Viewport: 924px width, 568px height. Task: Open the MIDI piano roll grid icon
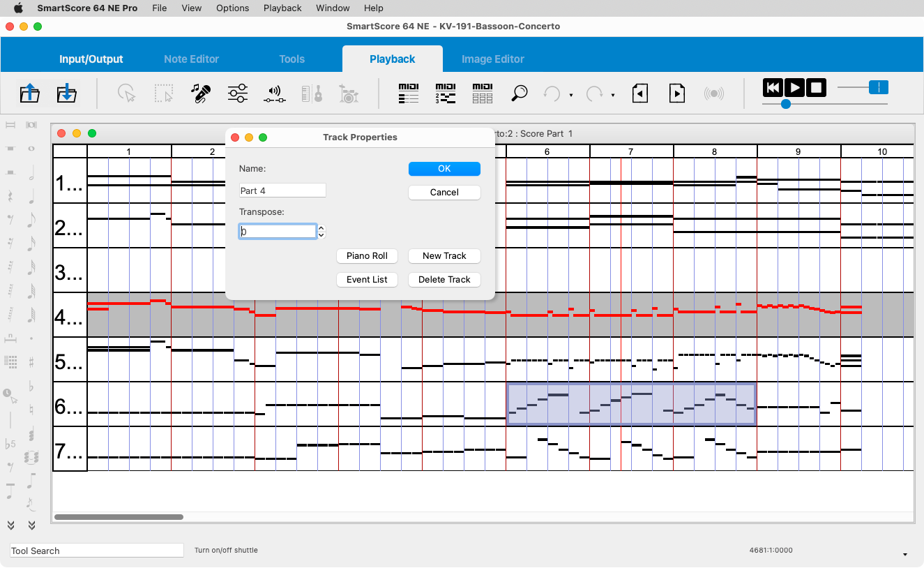(483, 93)
